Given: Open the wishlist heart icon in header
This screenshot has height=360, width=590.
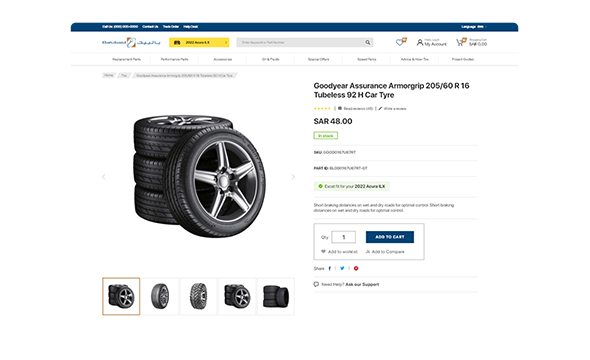Looking at the screenshot, I should coord(401,42).
